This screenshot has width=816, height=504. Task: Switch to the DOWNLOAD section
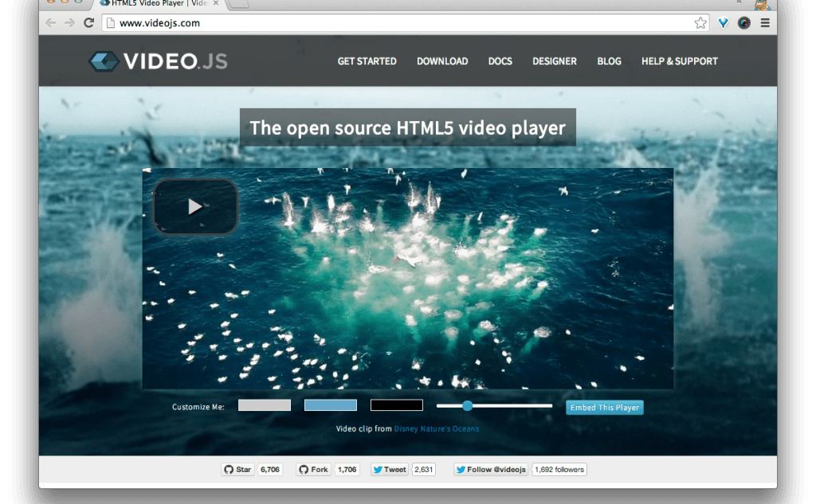(441, 61)
